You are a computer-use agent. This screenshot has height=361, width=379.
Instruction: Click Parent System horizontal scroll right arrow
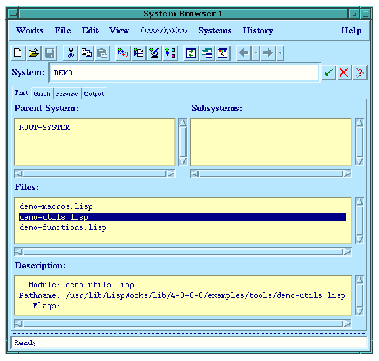171,174
